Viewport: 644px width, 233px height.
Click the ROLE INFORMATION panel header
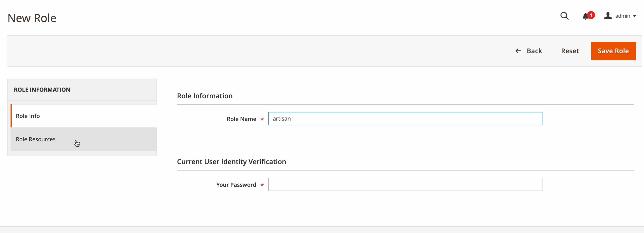click(x=42, y=90)
